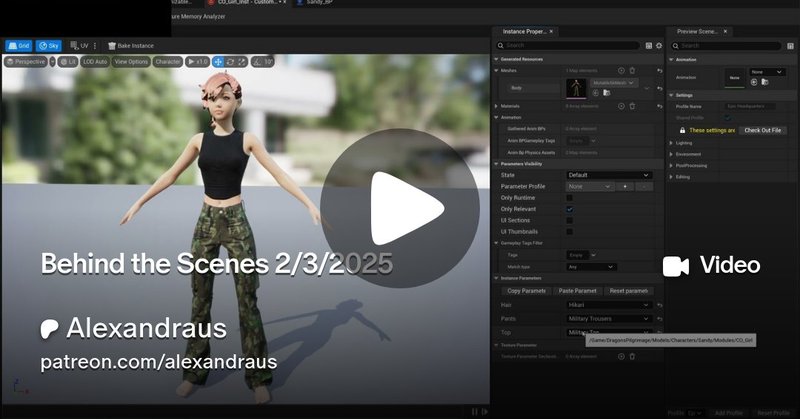Screen dimensions: 800x419
Task: Open the Parameter Profile dropdown
Action: click(x=589, y=187)
